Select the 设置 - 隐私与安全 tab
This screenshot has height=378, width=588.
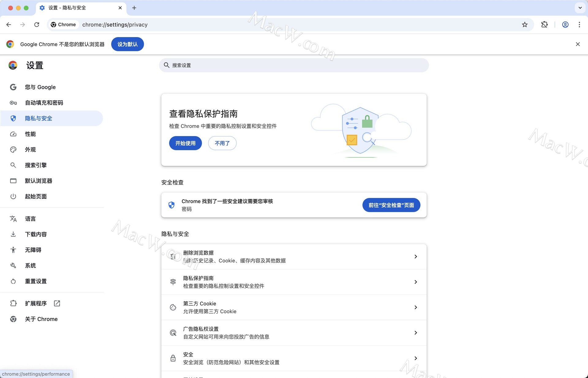[81, 8]
